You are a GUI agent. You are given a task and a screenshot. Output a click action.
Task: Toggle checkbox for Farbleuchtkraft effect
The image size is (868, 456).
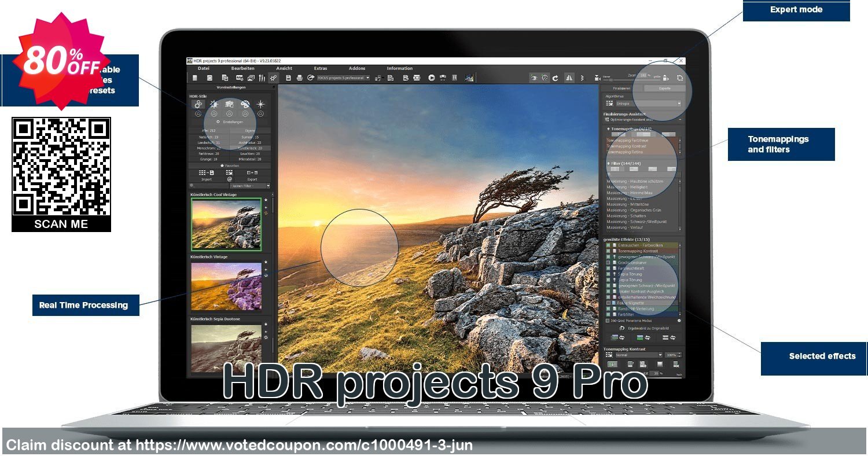[608, 268]
